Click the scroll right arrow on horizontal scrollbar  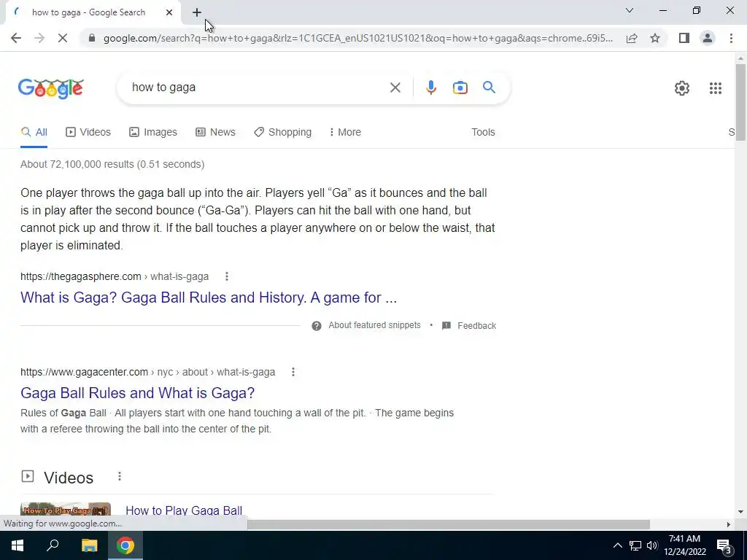click(x=728, y=524)
